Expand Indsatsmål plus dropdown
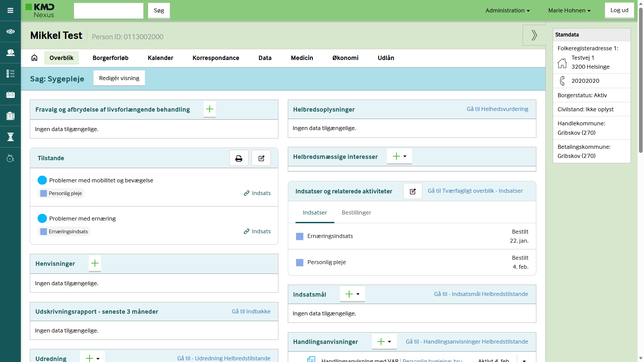644x362 pixels. [352, 294]
